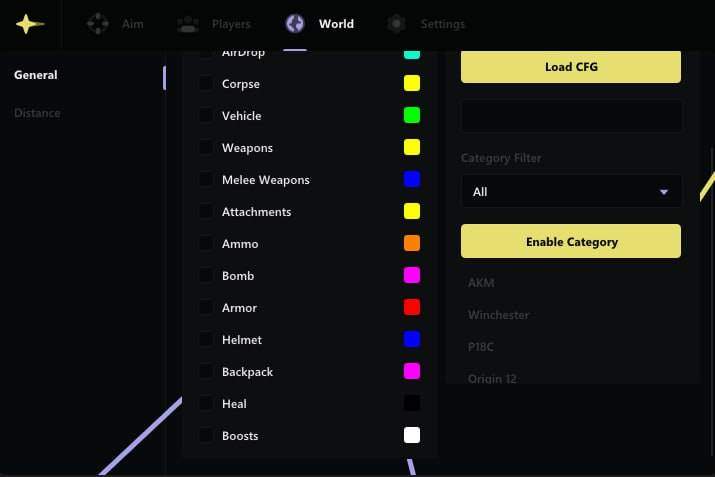Open the Backpack magenta color swatch

point(412,371)
